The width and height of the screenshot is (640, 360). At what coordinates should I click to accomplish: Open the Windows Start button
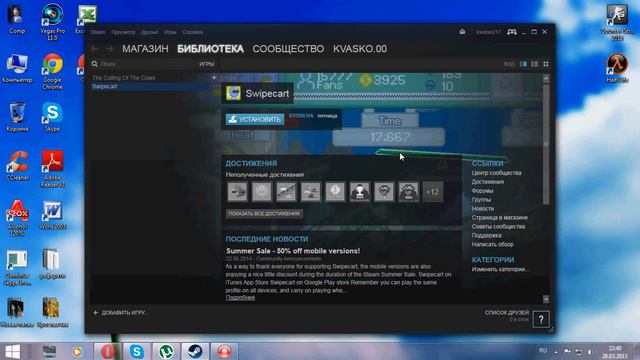12,351
